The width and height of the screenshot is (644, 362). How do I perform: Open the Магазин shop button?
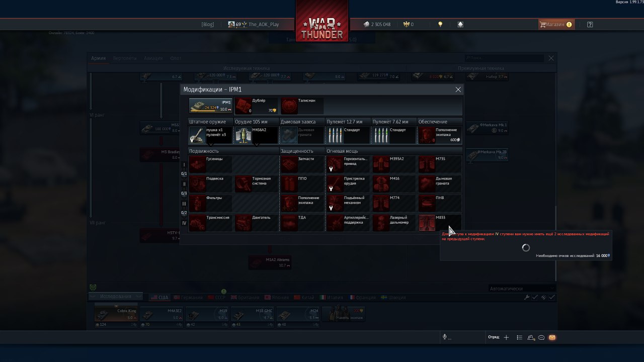tap(556, 24)
